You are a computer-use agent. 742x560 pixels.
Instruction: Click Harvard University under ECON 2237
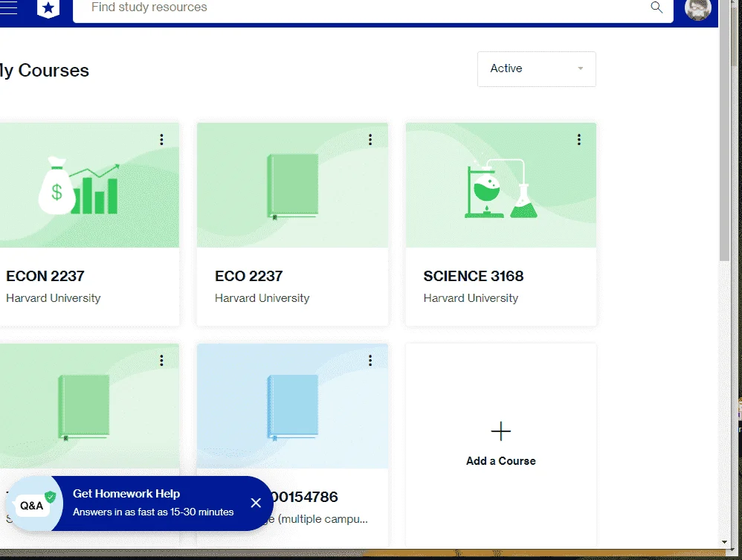click(53, 298)
